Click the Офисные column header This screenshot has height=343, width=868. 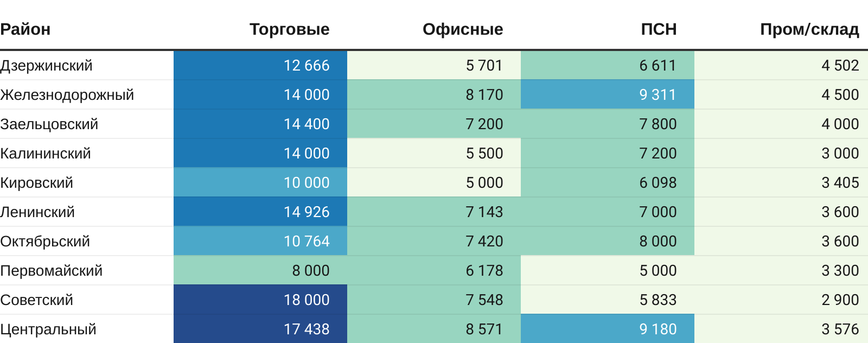tap(463, 29)
